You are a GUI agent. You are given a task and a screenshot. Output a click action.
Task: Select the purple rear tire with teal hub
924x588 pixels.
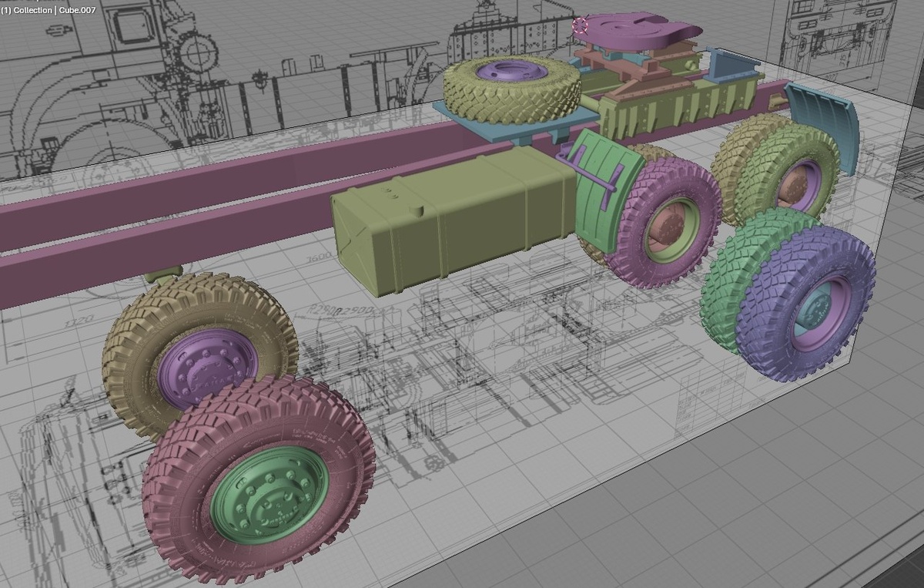tap(805, 303)
